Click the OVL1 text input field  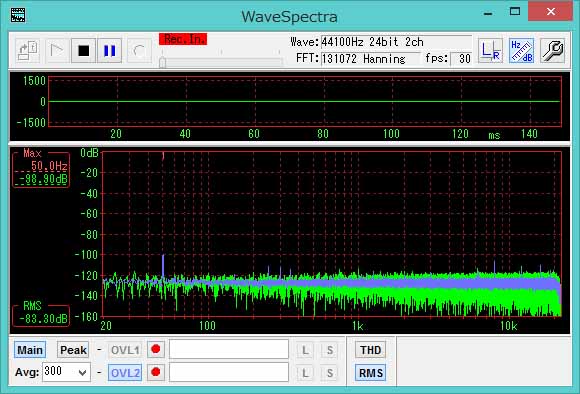coord(229,349)
